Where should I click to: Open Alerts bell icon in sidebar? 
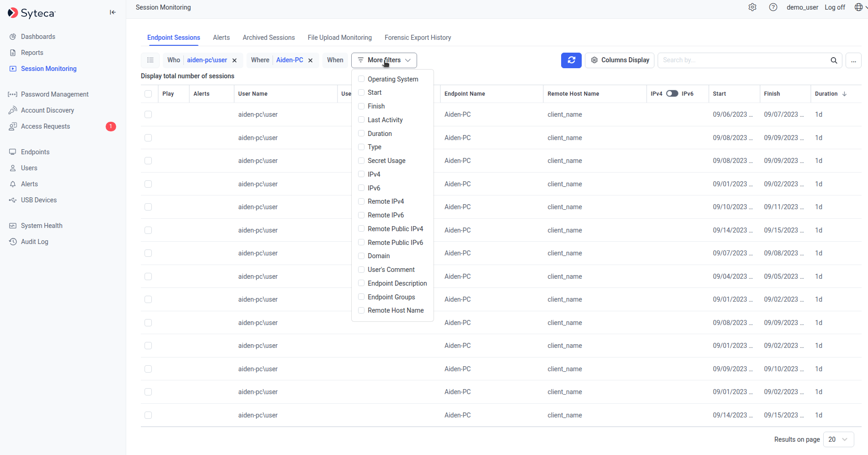(13, 184)
